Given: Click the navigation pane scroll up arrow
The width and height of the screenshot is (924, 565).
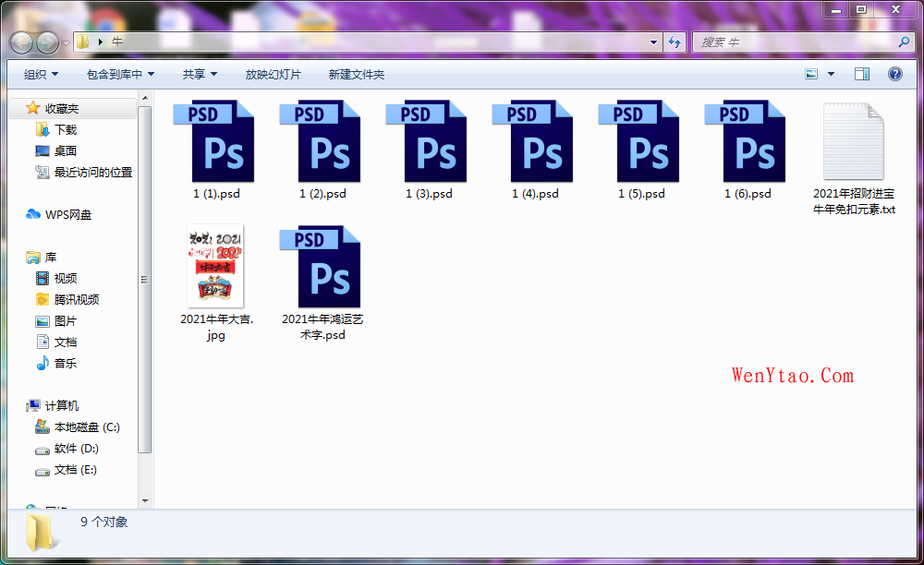Looking at the screenshot, I should (x=145, y=98).
